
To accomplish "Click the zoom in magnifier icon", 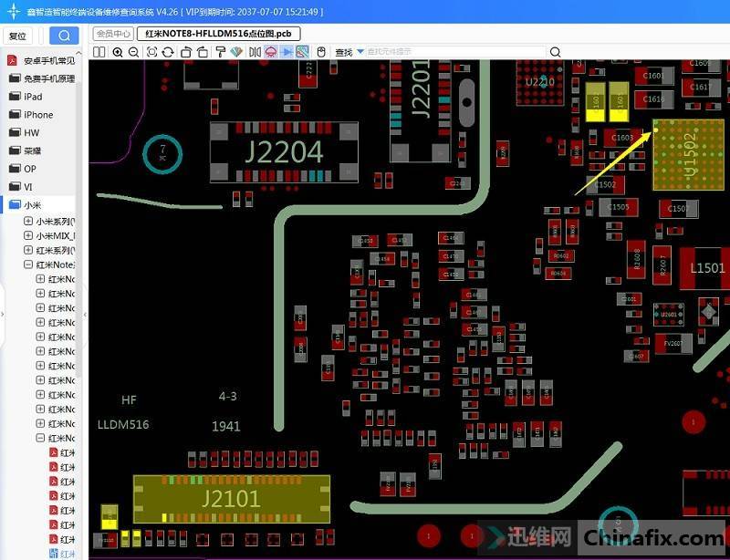I will [117, 52].
